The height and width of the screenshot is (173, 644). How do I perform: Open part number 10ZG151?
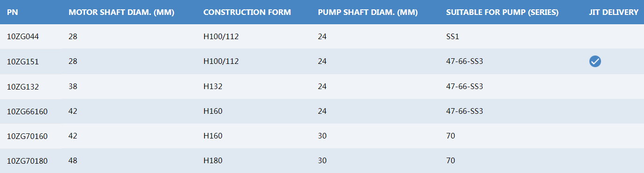(x=22, y=62)
